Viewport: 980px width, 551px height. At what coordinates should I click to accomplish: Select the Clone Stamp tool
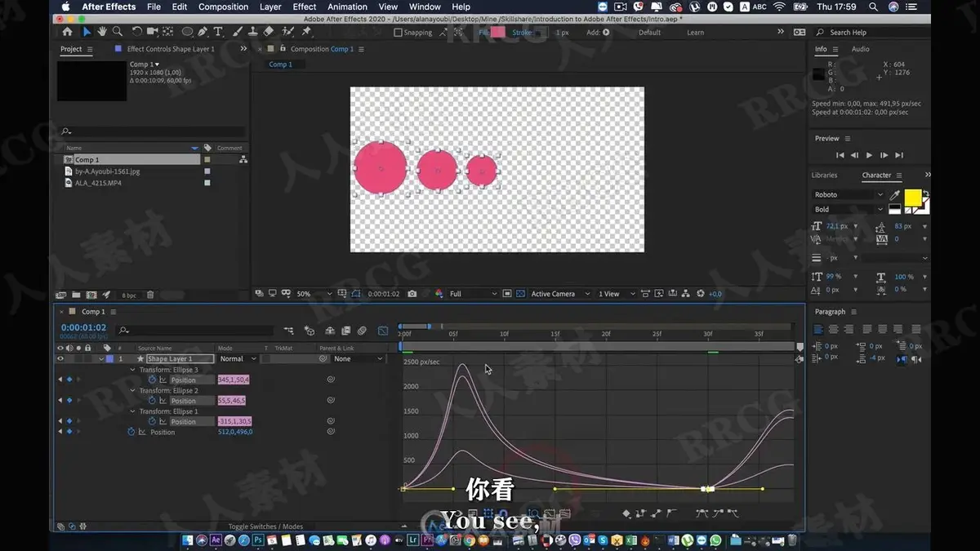[253, 32]
